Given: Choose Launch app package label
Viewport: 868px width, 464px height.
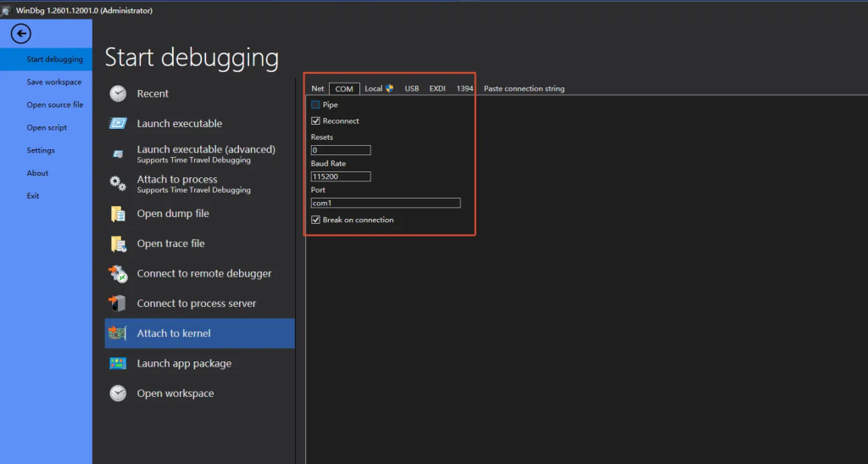Looking at the screenshot, I should click(x=184, y=363).
